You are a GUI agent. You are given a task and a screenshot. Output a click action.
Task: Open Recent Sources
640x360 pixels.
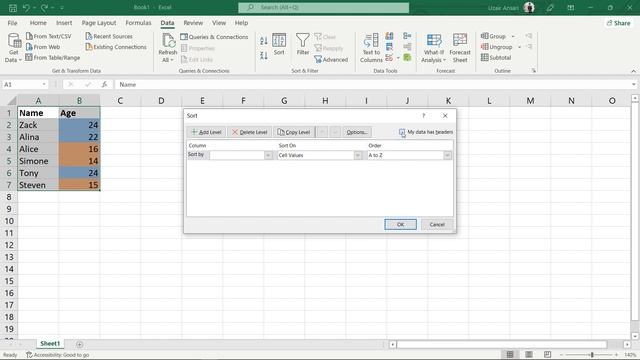109,36
